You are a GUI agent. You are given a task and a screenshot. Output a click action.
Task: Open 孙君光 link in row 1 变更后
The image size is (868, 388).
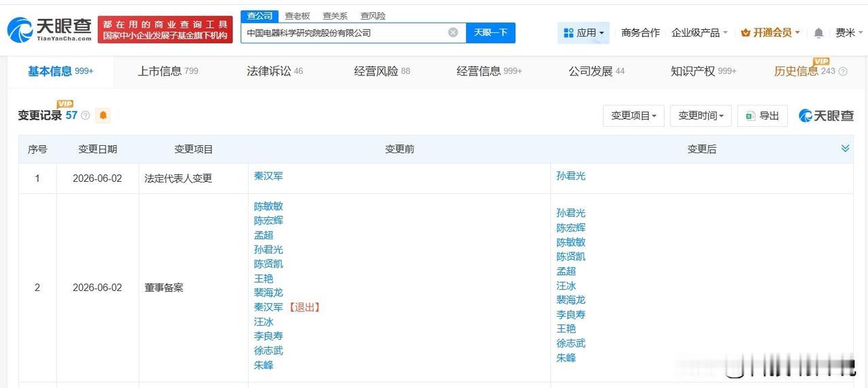coord(571,176)
